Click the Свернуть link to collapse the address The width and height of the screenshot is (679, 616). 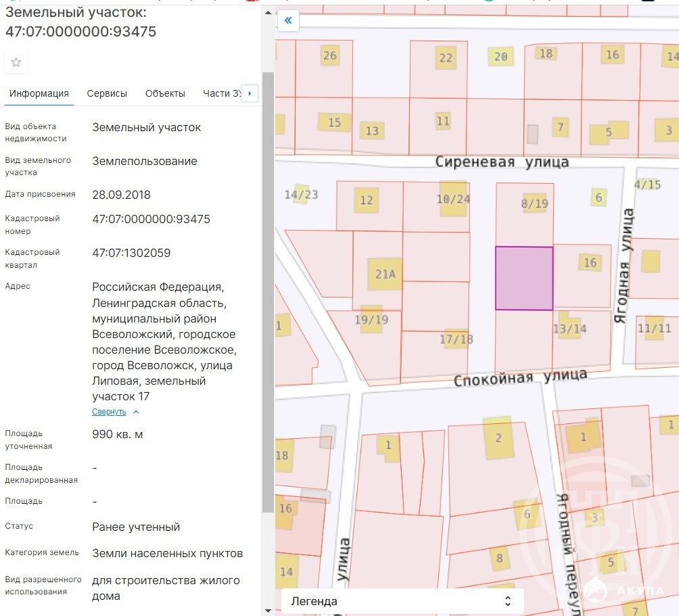click(x=109, y=412)
